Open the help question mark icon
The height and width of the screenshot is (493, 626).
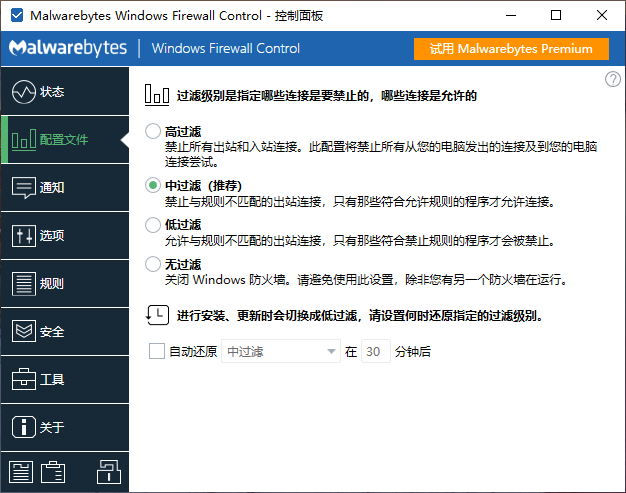coord(612,79)
